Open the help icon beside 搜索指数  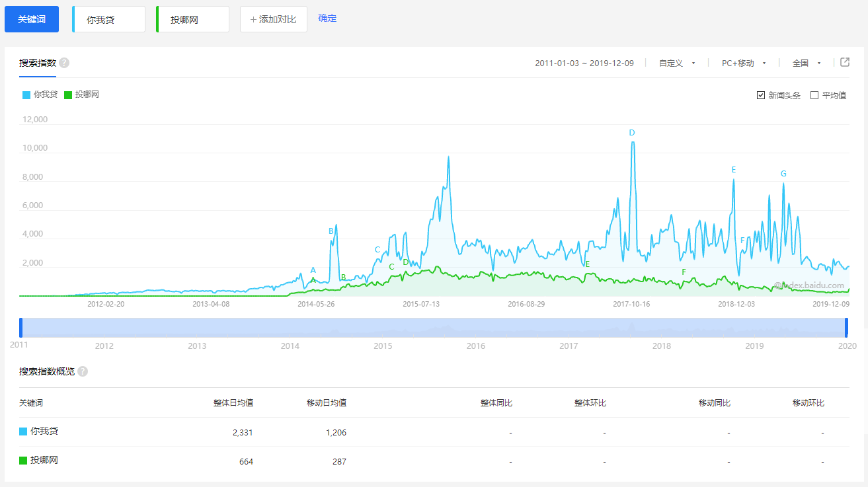tap(64, 63)
